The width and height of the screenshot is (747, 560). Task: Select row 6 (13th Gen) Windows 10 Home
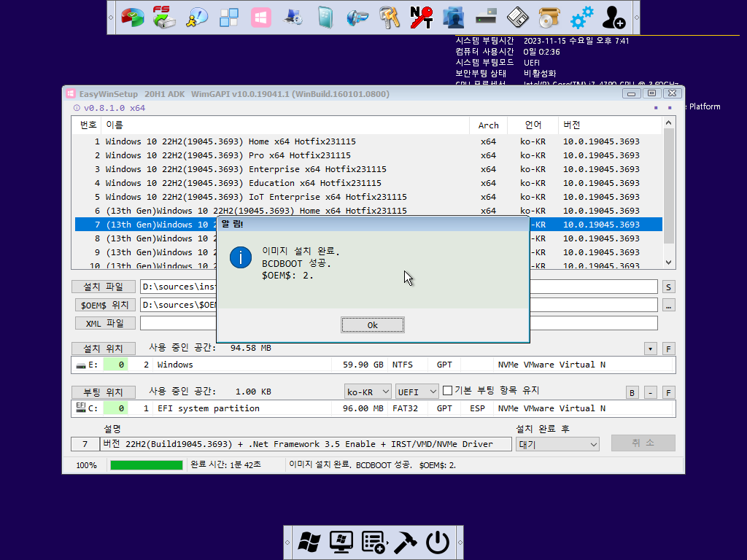click(x=368, y=211)
